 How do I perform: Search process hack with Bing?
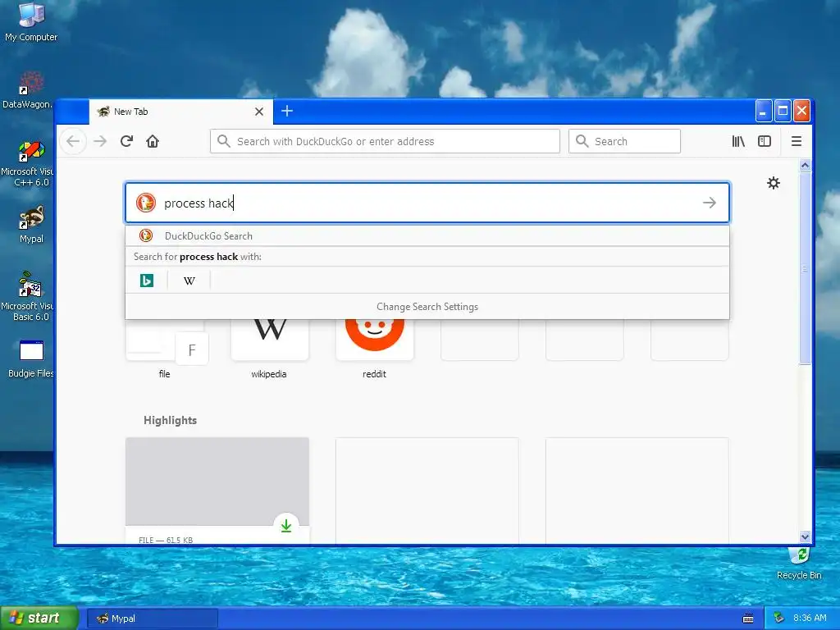147,281
